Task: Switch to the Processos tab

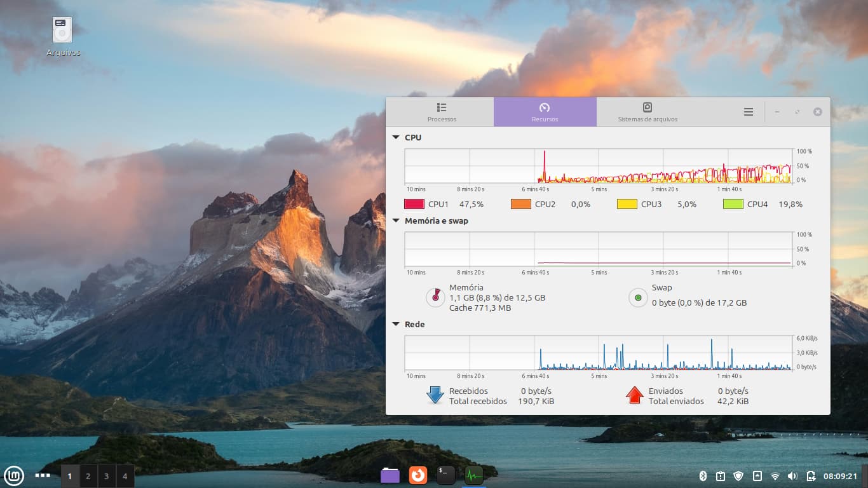Action: [442, 112]
